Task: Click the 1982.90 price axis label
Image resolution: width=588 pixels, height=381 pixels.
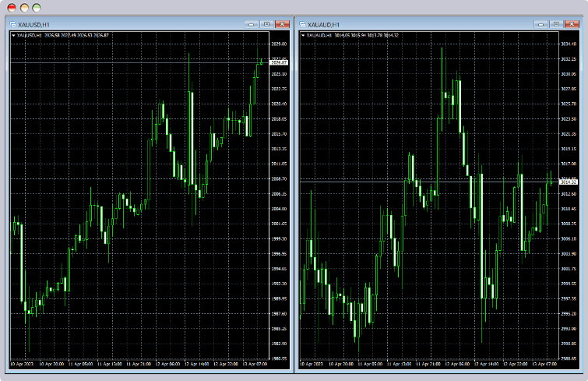Action: (x=279, y=344)
